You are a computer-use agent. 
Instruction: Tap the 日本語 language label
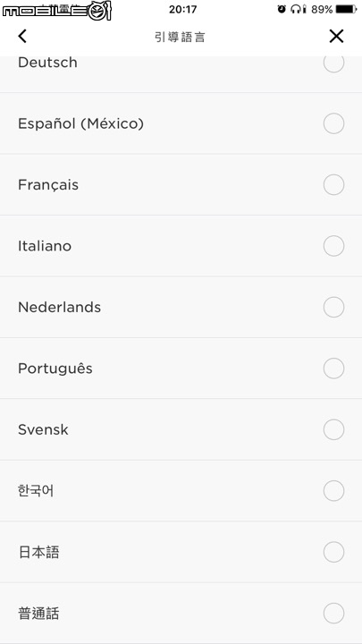[38, 553]
